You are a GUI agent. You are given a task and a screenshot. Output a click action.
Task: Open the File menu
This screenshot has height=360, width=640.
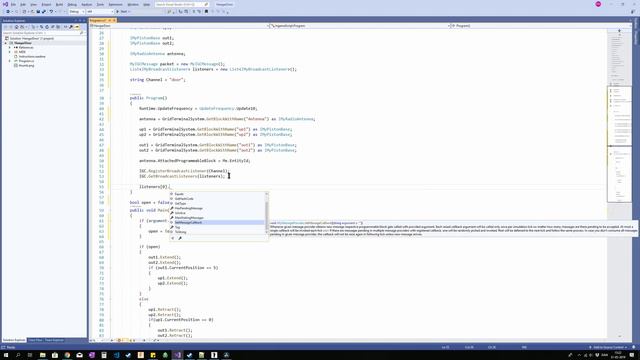pos(13,4)
